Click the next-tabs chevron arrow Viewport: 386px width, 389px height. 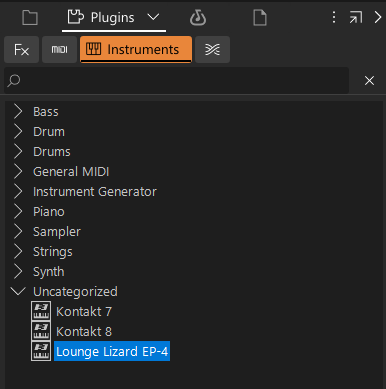click(x=377, y=17)
